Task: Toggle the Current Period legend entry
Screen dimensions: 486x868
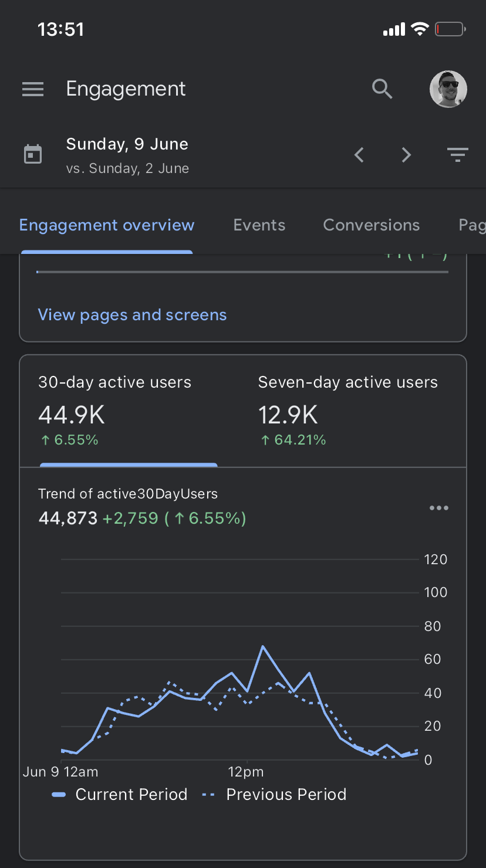Action: pyautogui.click(x=120, y=795)
